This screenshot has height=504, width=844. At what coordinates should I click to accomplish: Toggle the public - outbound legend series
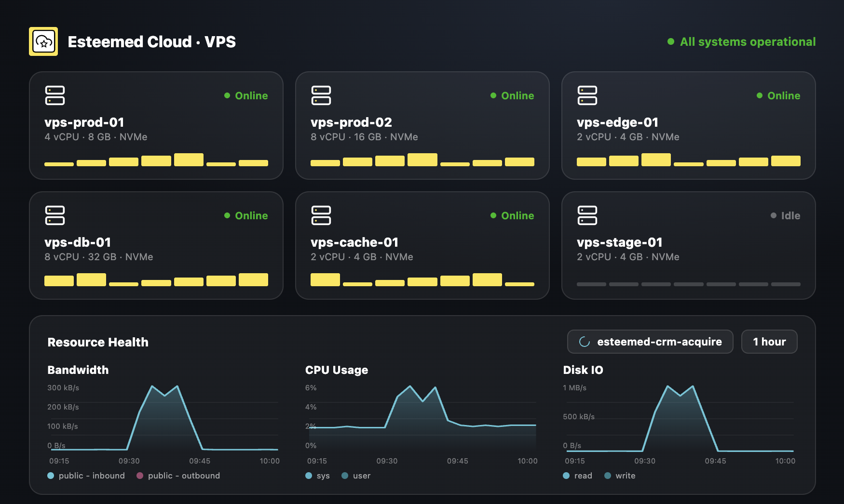178,476
